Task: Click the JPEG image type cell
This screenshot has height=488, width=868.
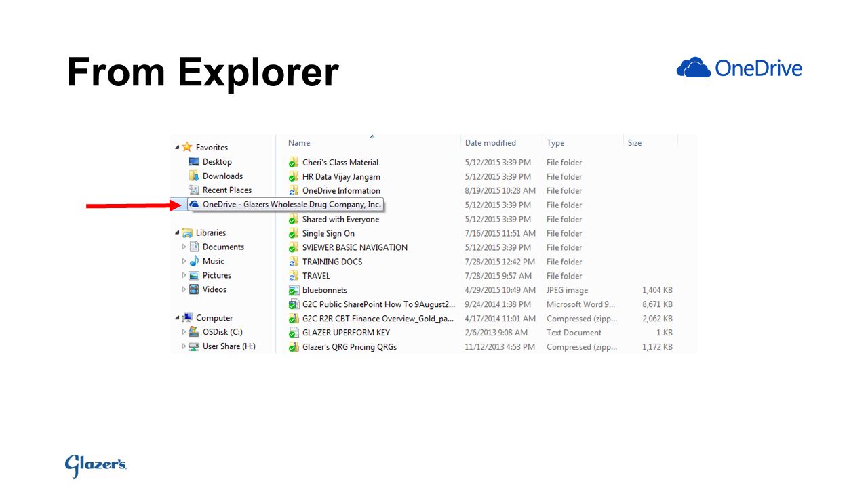Action: coord(567,290)
